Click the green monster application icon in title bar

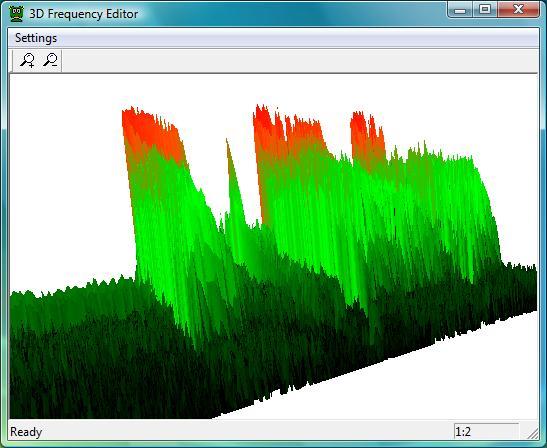point(16,14)
